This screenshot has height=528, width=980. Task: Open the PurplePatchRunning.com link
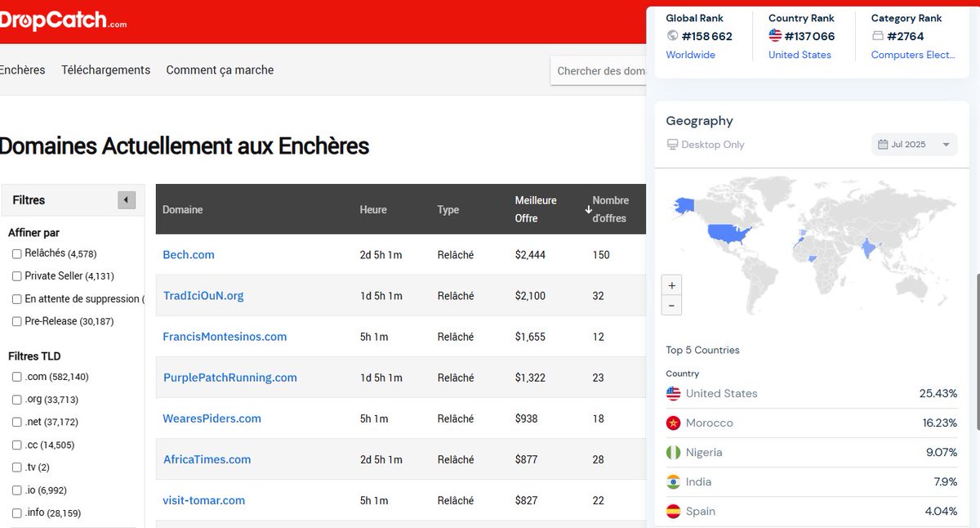[x=230, y=378]
